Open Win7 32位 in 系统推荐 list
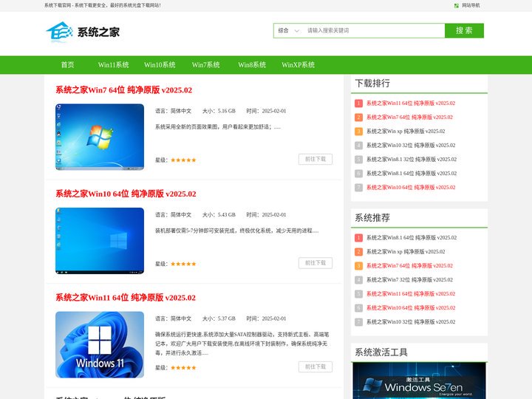The height and width of the screenshot is (399, 532). point(409,280)
